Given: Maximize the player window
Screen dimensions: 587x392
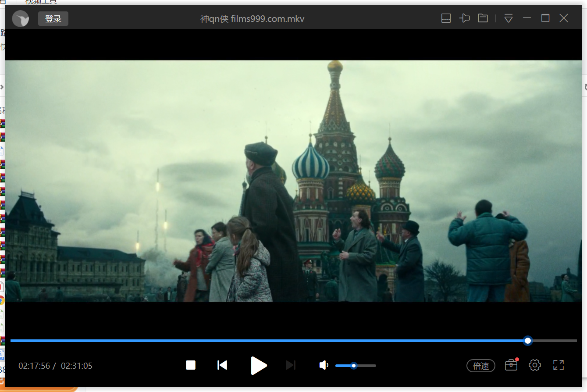Looking at the screenshot, I should click(x=545, y=18).
